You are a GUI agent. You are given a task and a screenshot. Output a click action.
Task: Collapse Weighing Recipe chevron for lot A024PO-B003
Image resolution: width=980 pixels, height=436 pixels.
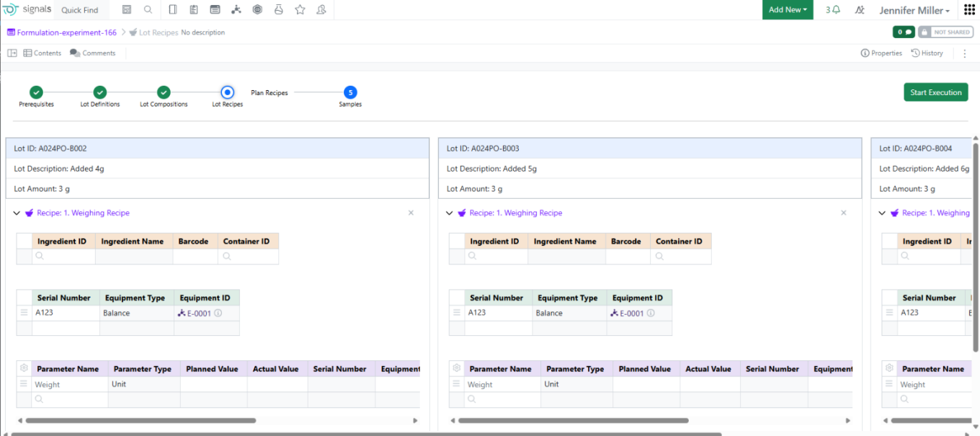(449, 213)
